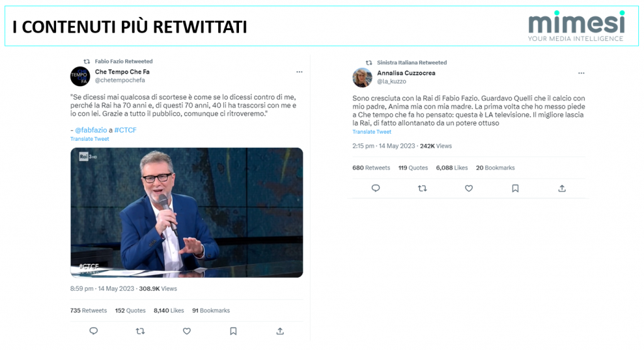Retweet the Che Tempo Che Fa tweet
The image size is (644, 350).
(140, 331)
